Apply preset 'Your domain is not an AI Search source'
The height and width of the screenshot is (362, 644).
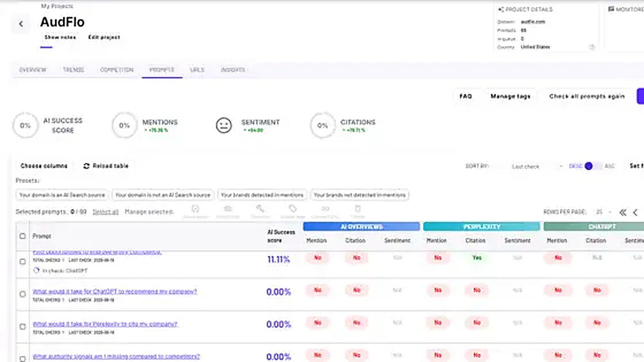pyautogui.click(x=163, y=195)
